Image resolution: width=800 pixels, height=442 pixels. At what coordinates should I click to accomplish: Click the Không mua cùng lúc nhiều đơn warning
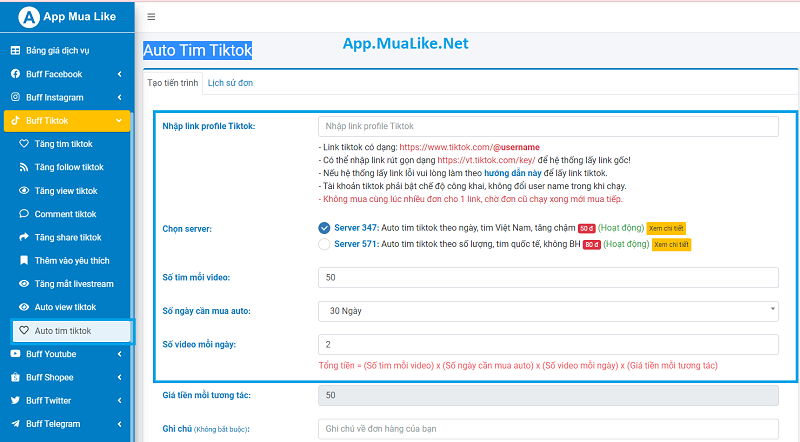(x=470, y=199)
